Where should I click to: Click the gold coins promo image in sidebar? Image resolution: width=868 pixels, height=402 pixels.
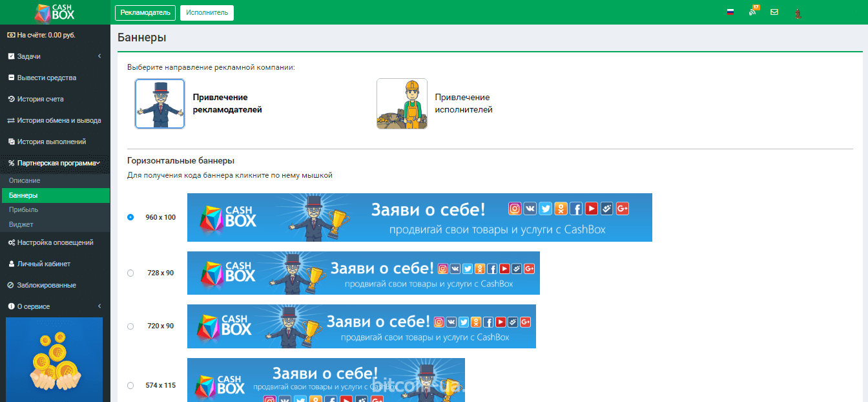pos(55,359)
